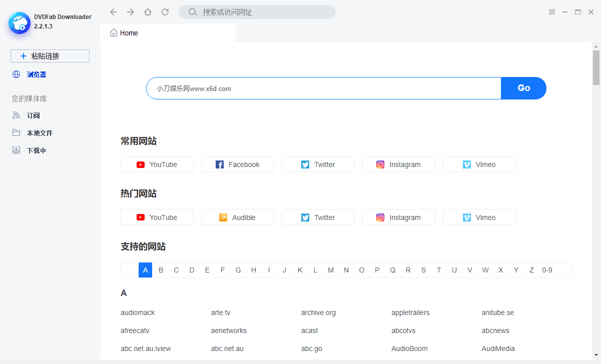Switch to the Home tab
The height and width of the screenshot is (364, 601).
point(129,33)
